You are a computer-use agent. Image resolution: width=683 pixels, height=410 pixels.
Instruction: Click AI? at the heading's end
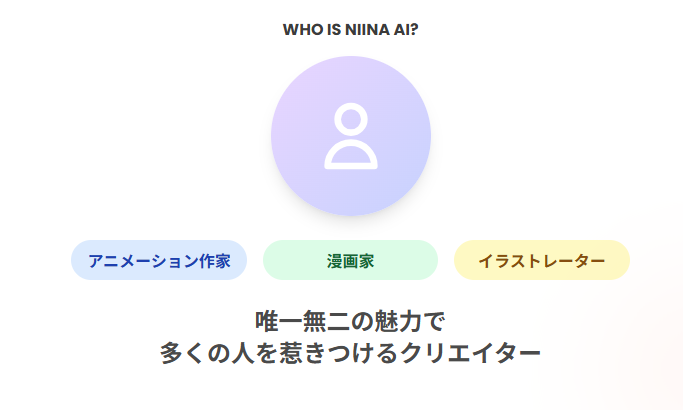click(406, 29)
